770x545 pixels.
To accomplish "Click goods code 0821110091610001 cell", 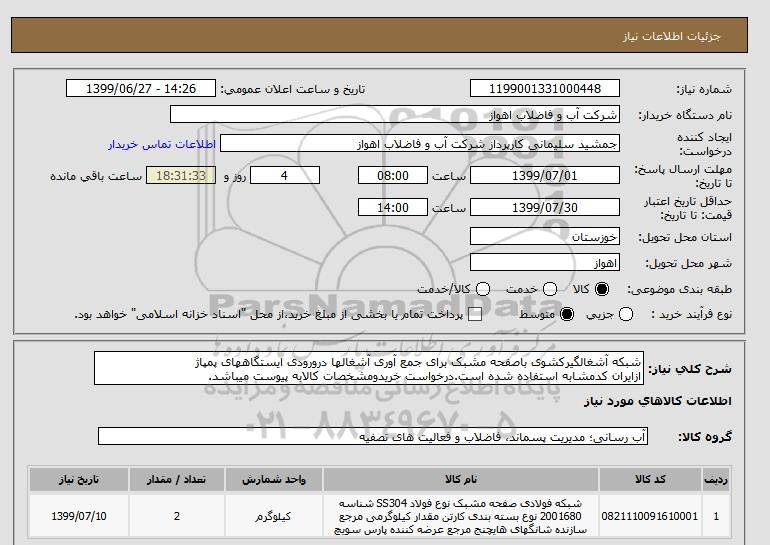I will [x=650, y=517].
